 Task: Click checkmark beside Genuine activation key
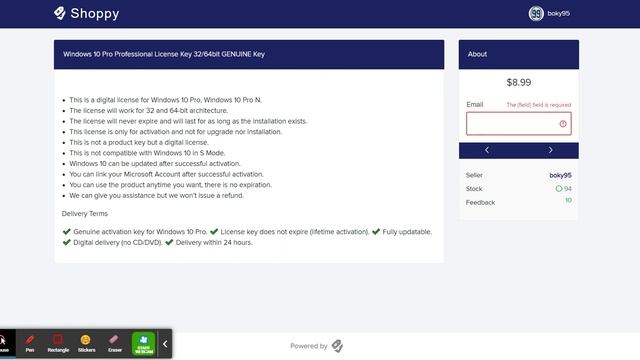67,232
